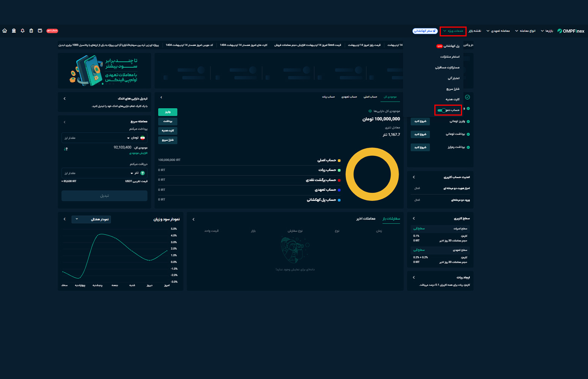
Task: Open the wallet icon in header
Action: coord(40,31)
